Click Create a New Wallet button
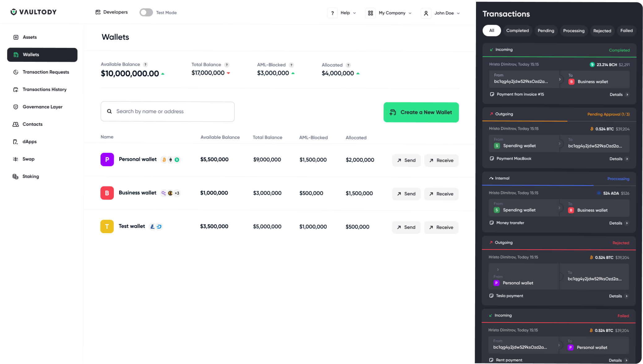This screenshot has width=643, height=364. (421, 112)
